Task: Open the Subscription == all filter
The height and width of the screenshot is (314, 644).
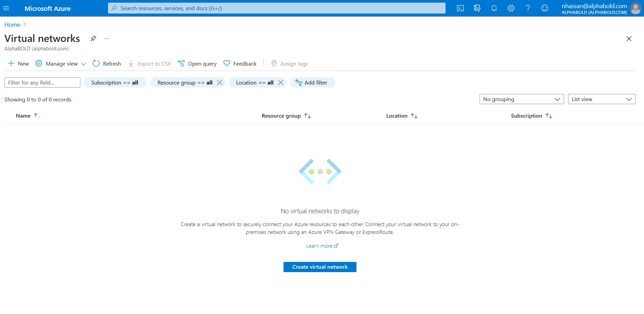Action: [x=115, y=82]
